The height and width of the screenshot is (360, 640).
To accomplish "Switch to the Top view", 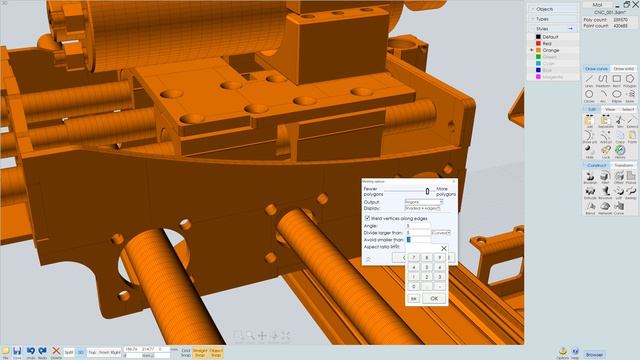I will pos(92,352).
